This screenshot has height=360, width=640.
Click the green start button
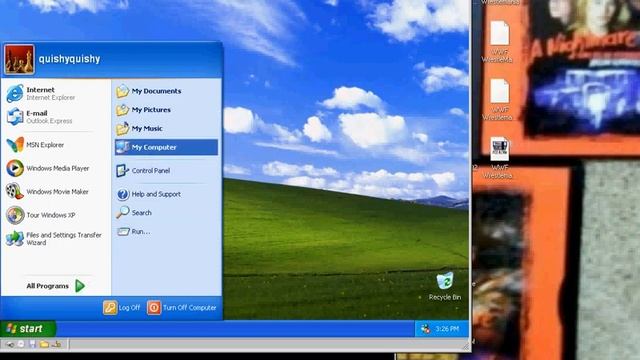[28, 329]
